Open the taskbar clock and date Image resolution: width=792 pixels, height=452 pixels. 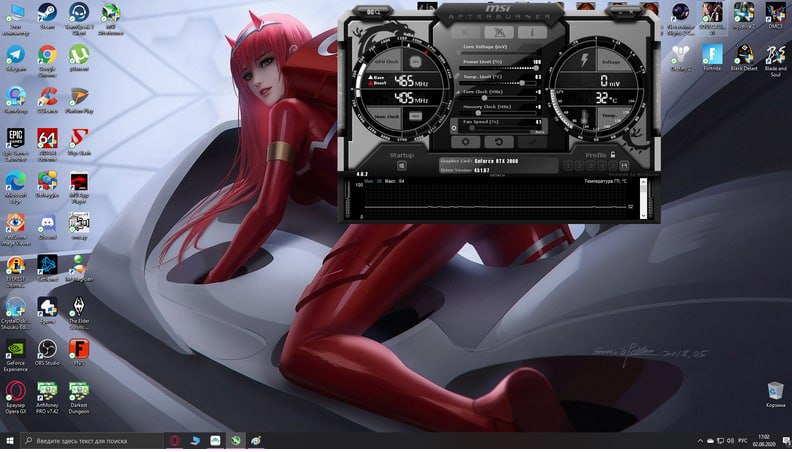[764, 441]
